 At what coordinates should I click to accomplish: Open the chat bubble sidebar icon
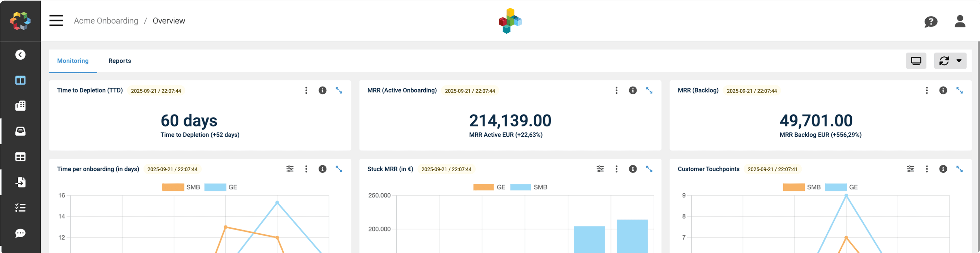tap(20, 233)
